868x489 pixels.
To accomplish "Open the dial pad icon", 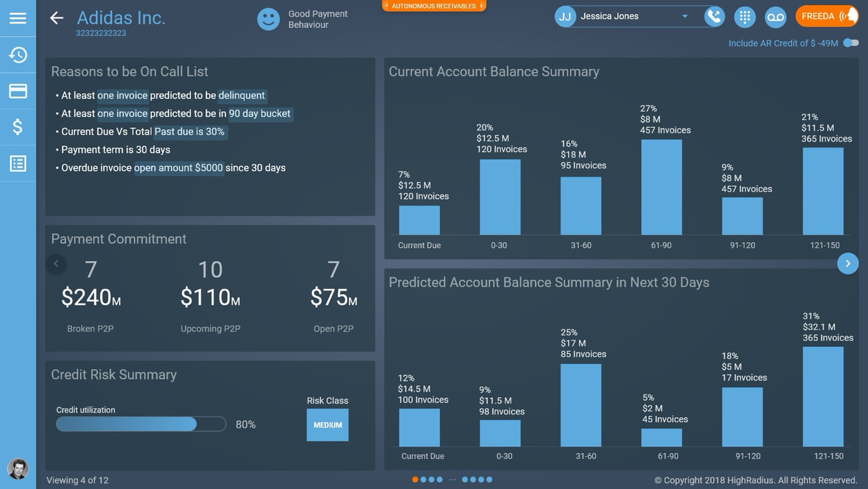I will [745, 17].
